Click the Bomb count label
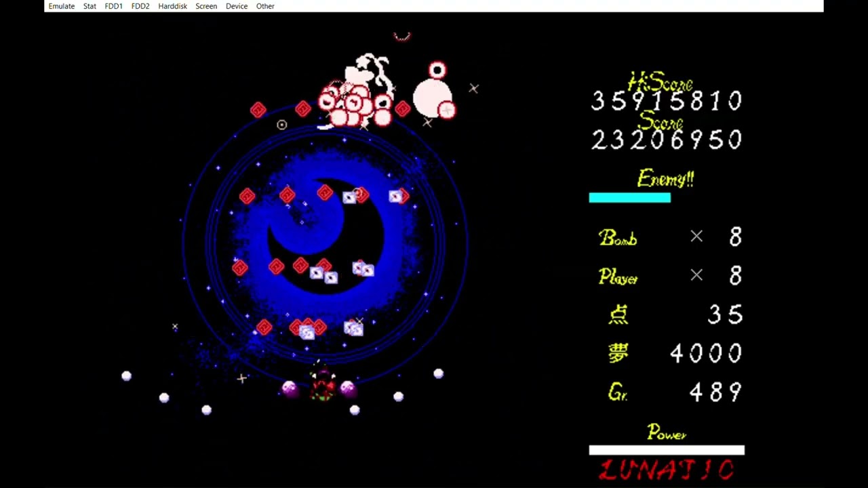 pos(618,238)
